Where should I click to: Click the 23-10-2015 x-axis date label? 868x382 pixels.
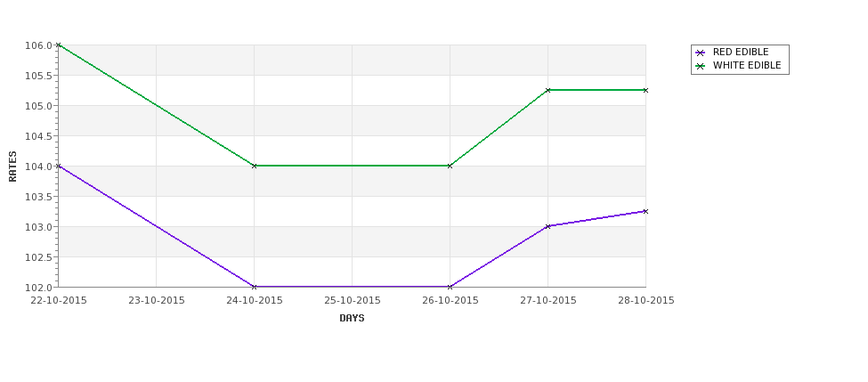coord(157,301)
